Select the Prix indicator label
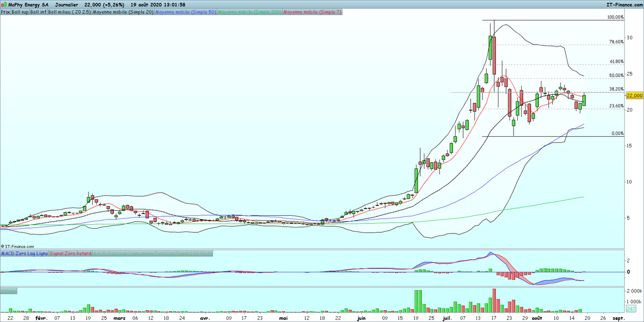Image resolution: width=644 pixels, height=322 pixels. click(6, 11)
